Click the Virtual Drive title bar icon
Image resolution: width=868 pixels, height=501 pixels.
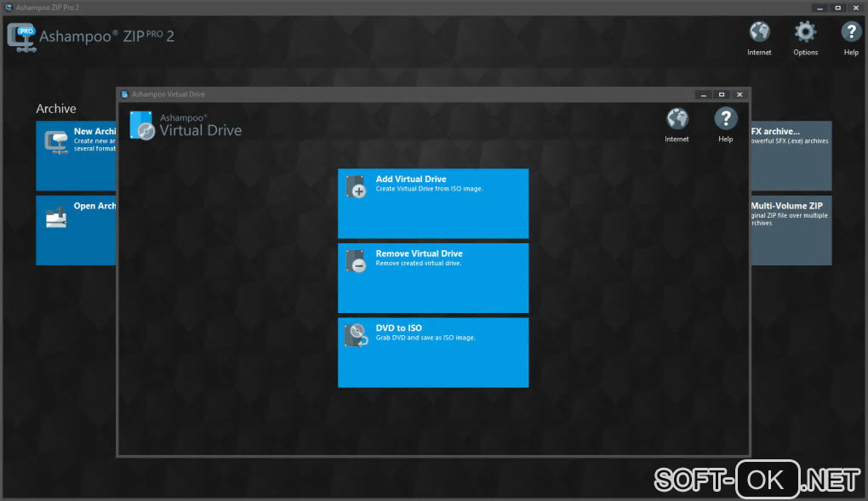click(124, 94)
